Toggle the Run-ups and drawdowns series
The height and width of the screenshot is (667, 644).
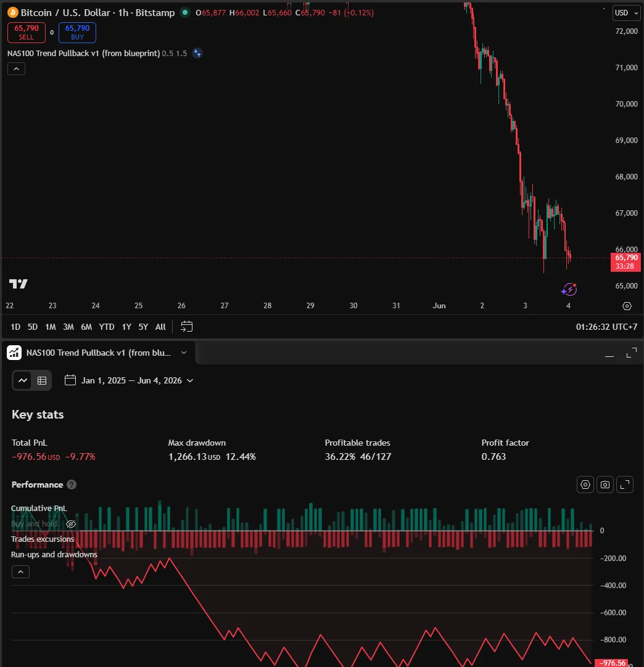click(54, 554)
